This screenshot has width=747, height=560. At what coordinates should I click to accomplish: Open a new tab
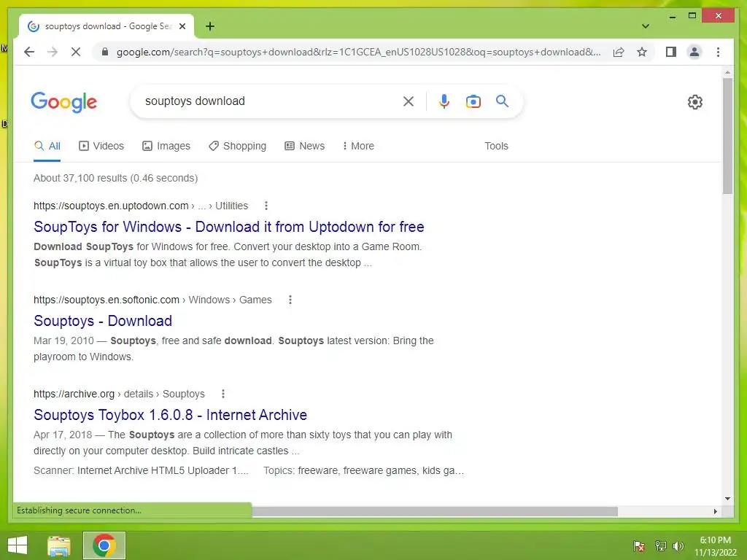click(x=209, y=26)
